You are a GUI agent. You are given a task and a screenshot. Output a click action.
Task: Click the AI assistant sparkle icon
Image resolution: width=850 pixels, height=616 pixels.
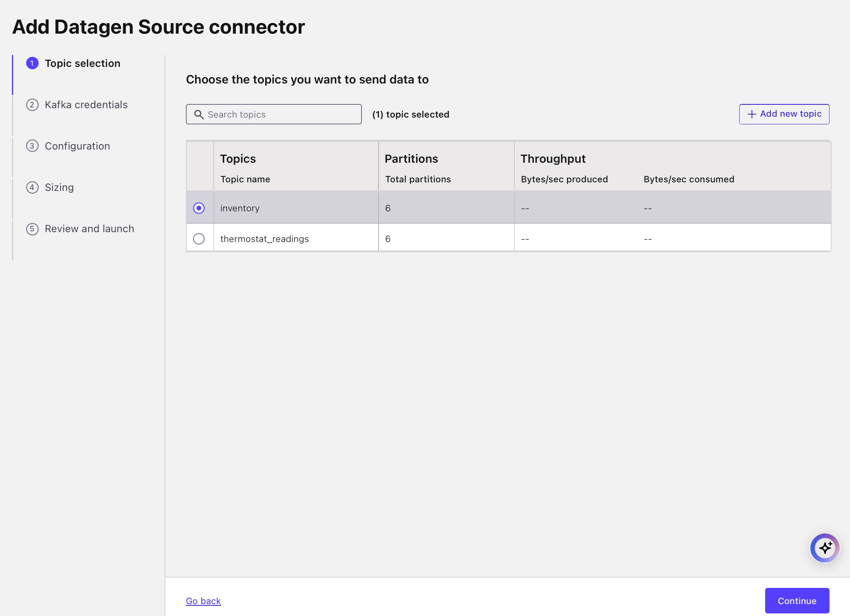coord(825,548)
